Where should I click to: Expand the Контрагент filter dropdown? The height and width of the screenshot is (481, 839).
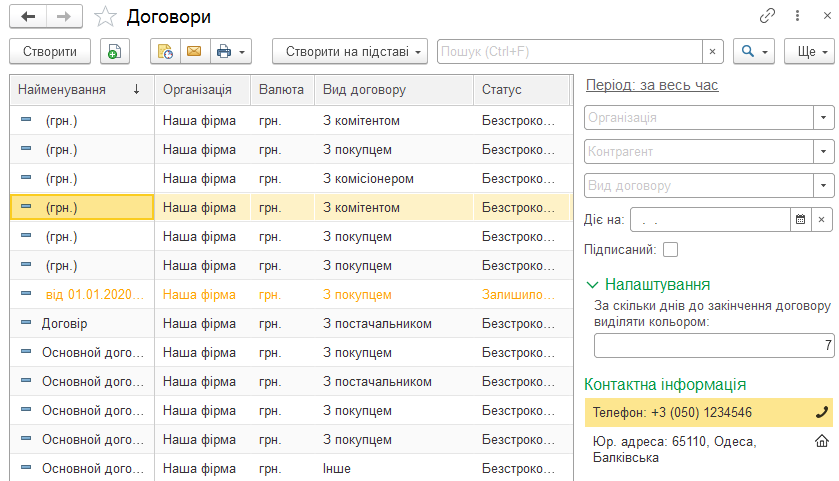point(823,151)
